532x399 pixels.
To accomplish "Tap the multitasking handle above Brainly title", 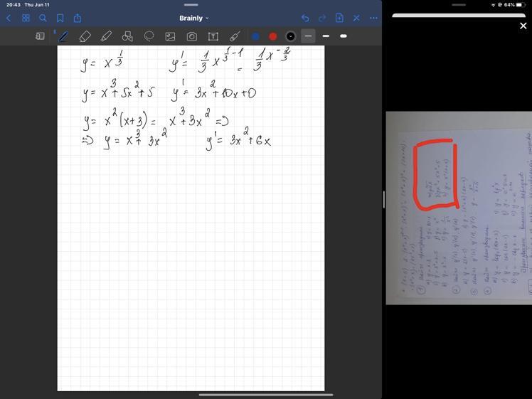I will (x=191, y=5).
